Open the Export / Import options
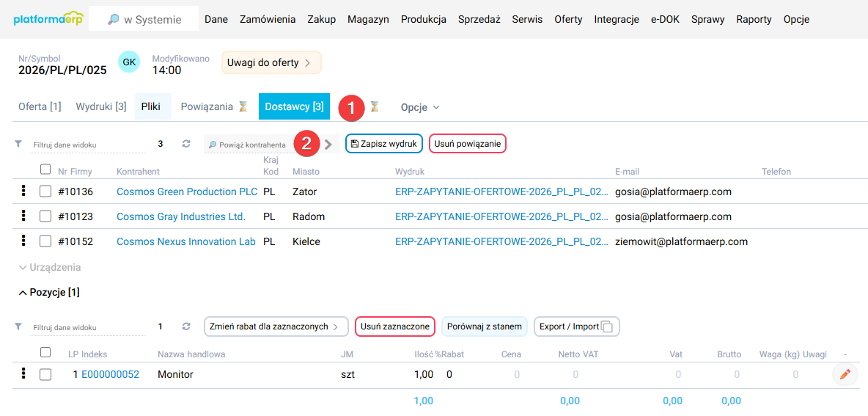The height and width of the screenshot is (416, 868). tap(576, 326)
